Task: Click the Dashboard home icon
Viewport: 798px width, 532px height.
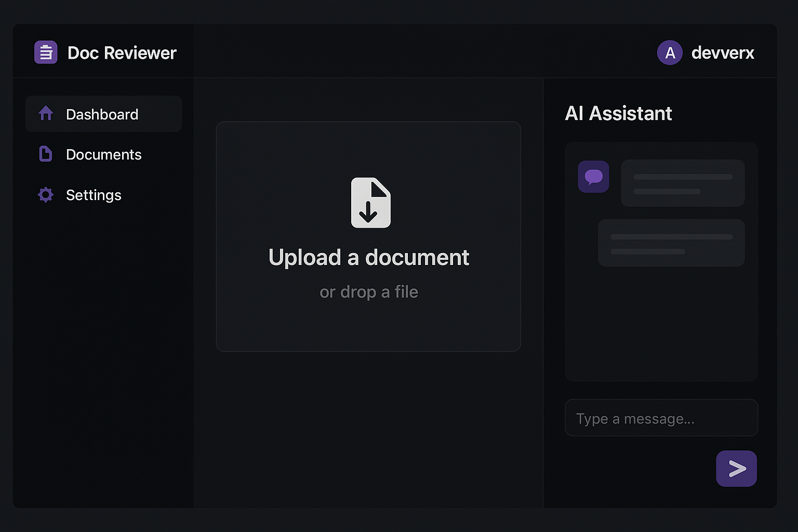Action: click(46, 113)
